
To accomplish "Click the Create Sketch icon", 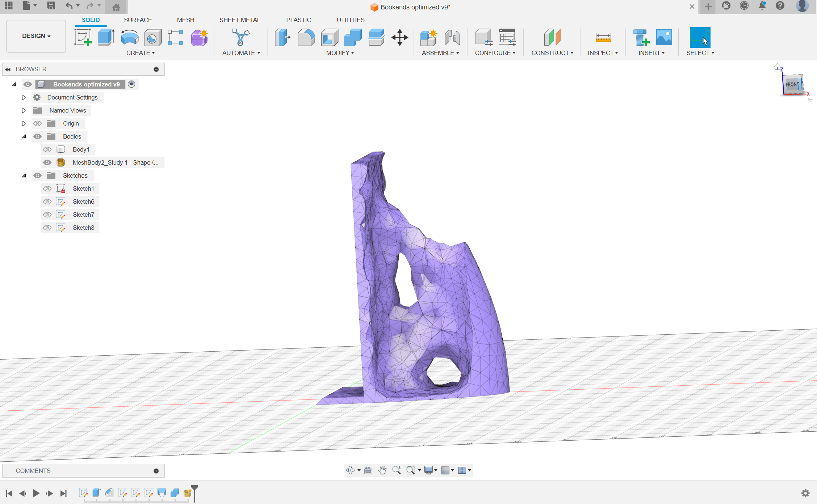I will 83,38.
